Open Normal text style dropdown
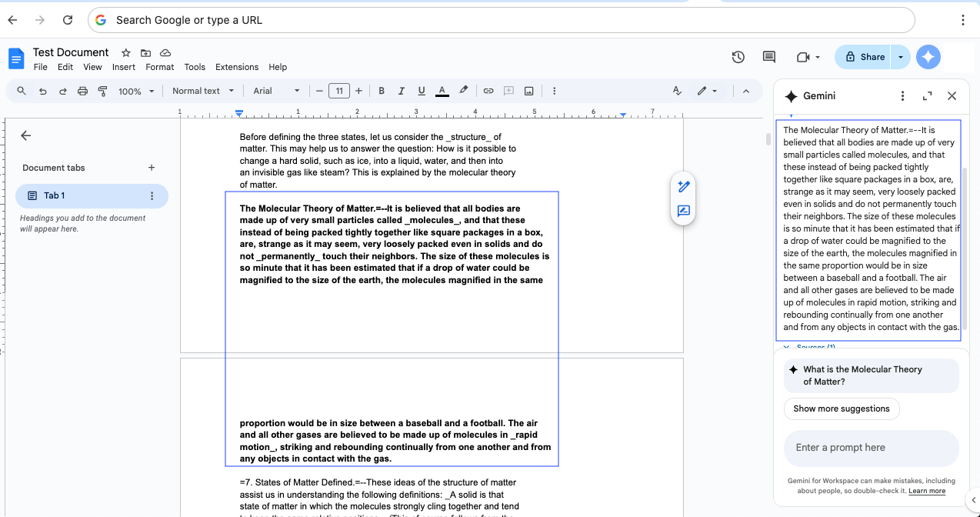 coord(202,91)
